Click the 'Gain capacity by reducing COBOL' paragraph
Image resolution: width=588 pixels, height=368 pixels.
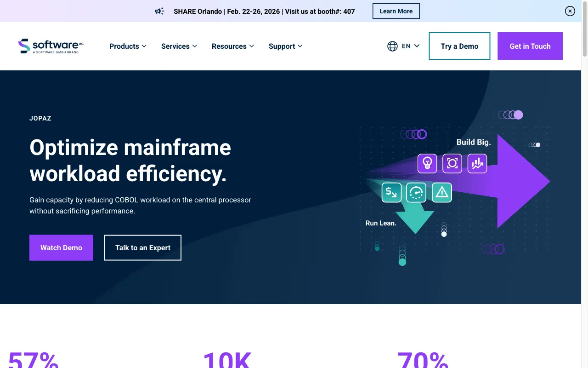pos(140,206)
